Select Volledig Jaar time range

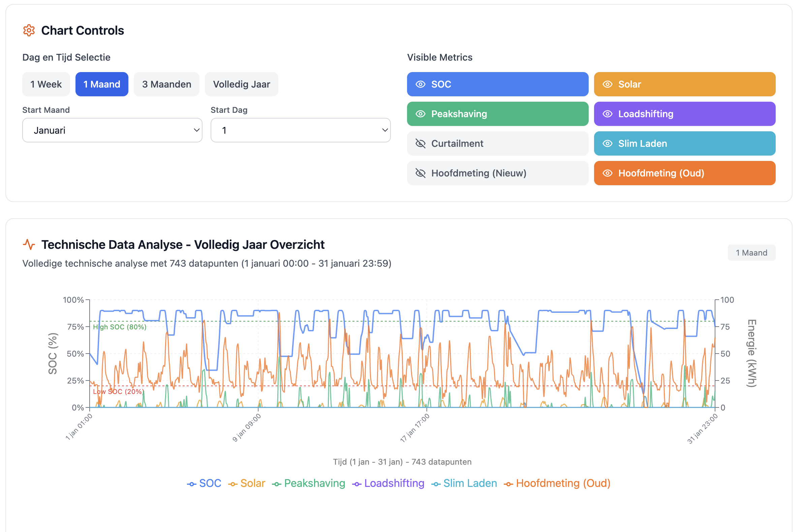pos(241,84)
